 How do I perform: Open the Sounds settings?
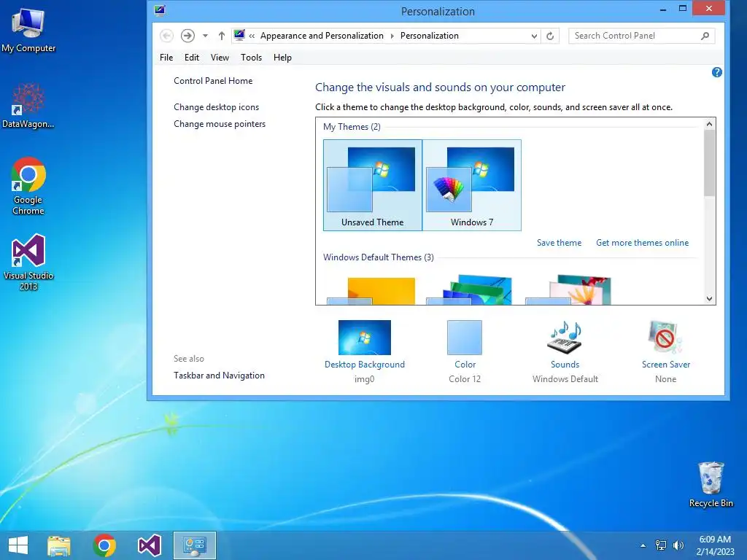tap(565, 351)
